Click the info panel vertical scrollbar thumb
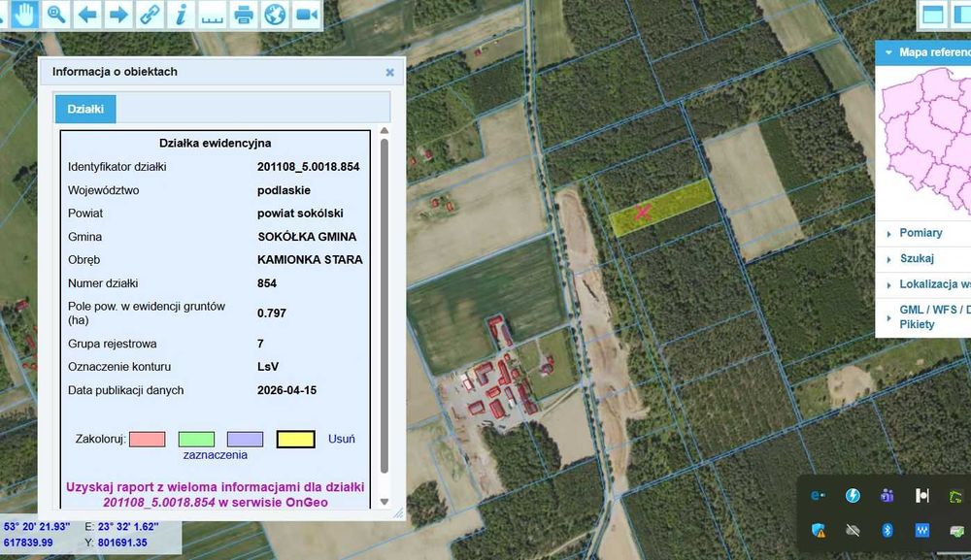The width and height of the screenshot is (971, 560). (x=384, y=307)
